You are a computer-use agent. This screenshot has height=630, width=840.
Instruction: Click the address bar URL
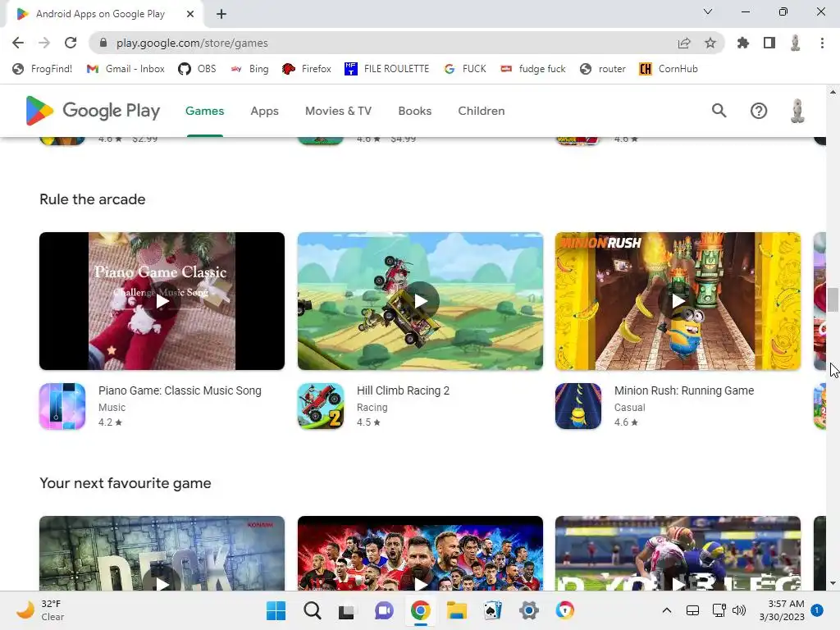[192, 43]
